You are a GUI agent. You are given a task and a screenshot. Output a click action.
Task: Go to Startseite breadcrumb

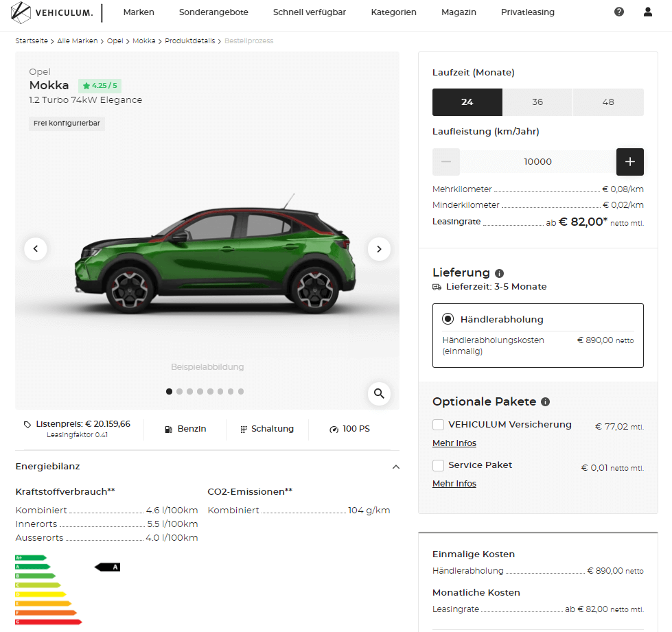[x=32, y=40]
